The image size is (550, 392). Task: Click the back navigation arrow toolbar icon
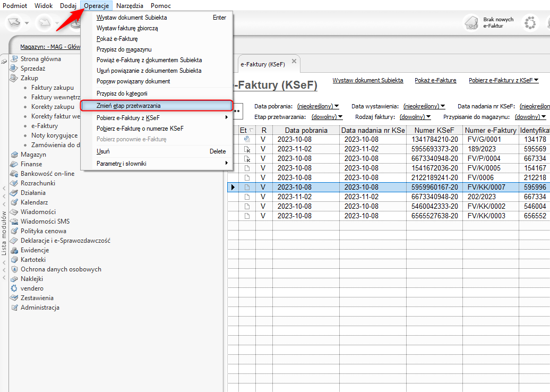pyautogui.click(x=14, y=22)
